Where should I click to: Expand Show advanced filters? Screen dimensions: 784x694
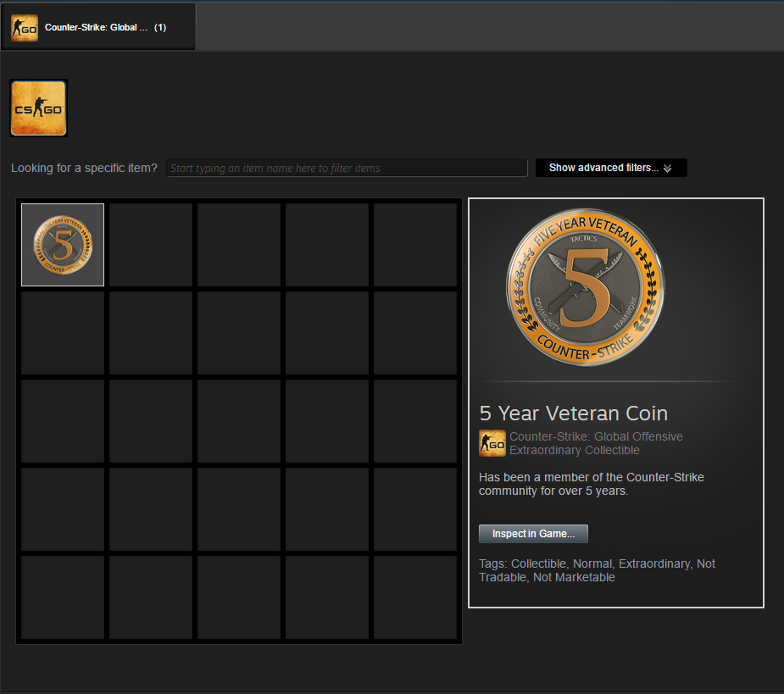click(x=611, y=168)
